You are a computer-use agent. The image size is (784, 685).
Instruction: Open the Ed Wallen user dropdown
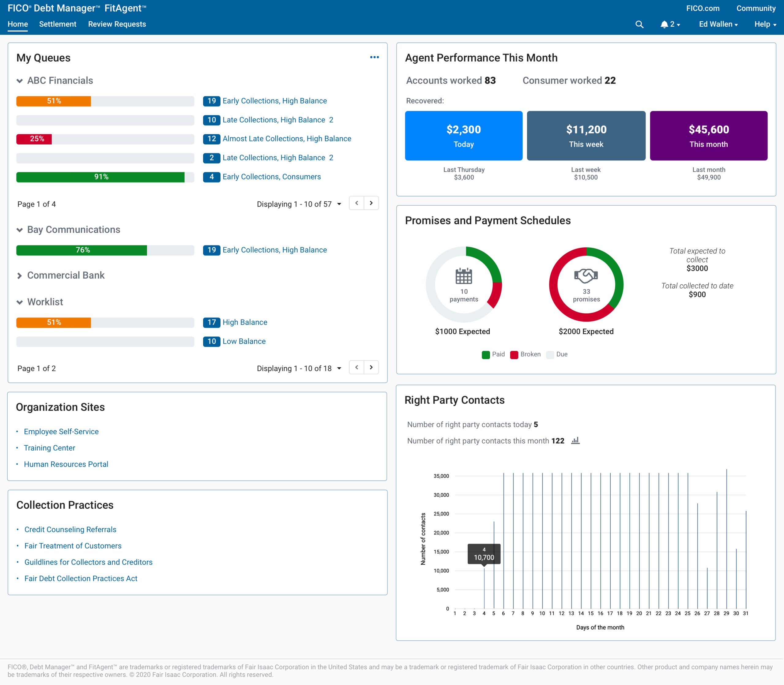coord(718,24)
